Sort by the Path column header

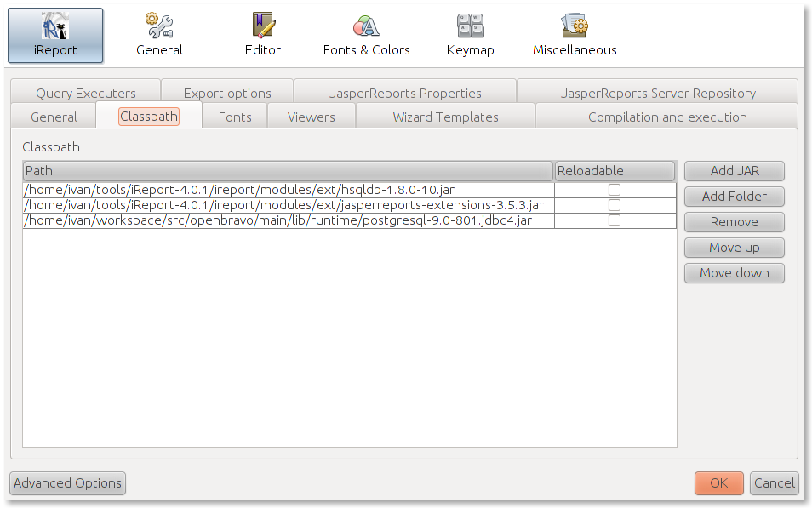click(288, 171)
